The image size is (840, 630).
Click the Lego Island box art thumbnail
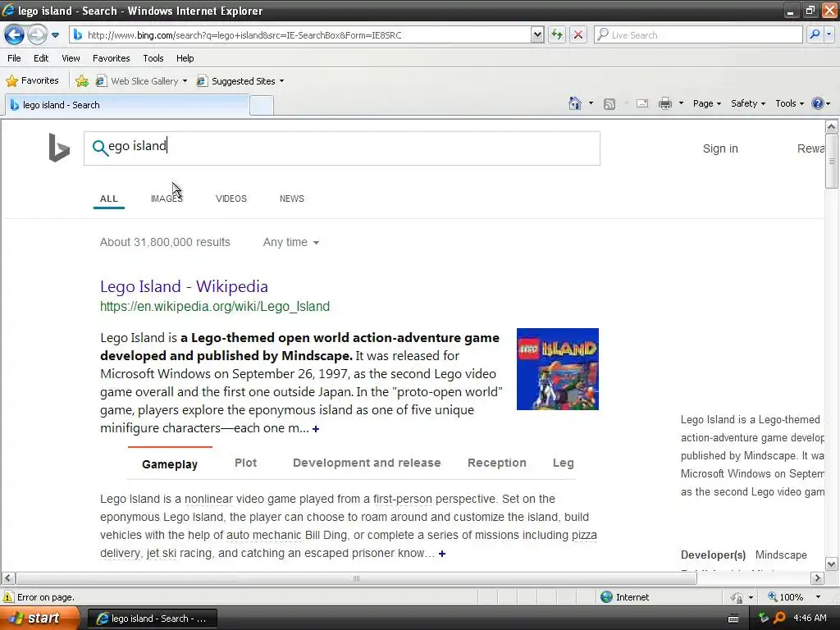[557, 369]
